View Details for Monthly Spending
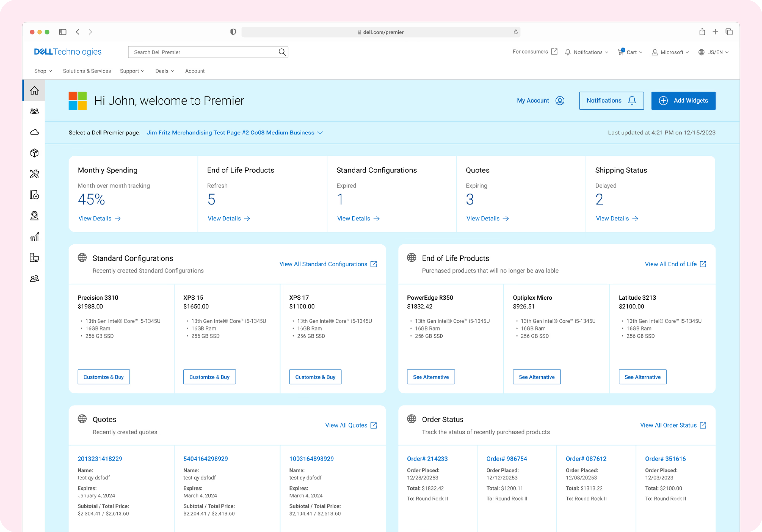Screen dimensions: 762x532 pyautogui.click(x=100, y=219)
